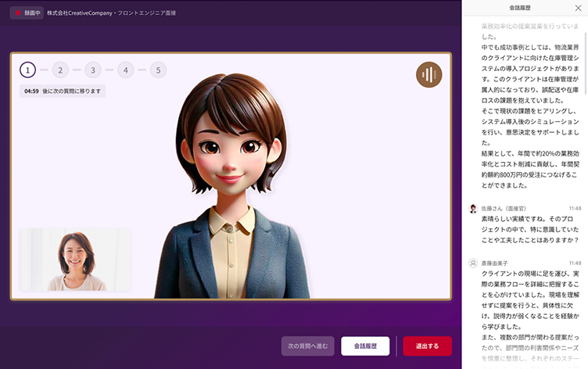Screen dimensions: 588x369
Task: Click the 会話履歴 panel header title
Action: [x=521, y=8]
